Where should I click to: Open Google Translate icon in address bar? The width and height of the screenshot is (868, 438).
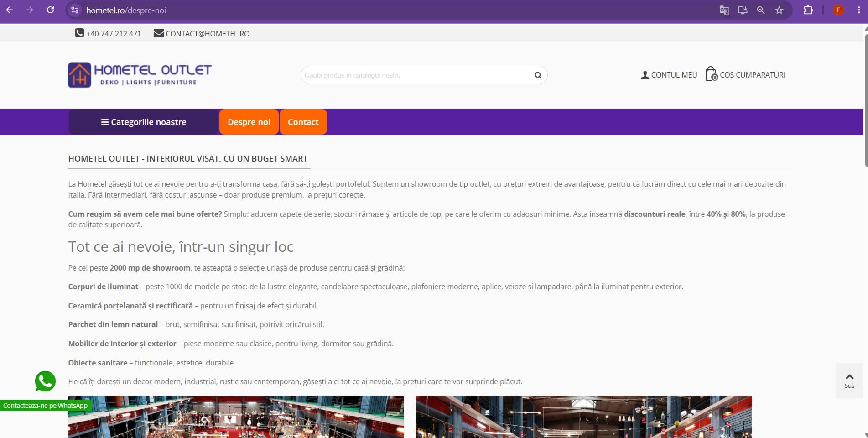pos(724,10)
